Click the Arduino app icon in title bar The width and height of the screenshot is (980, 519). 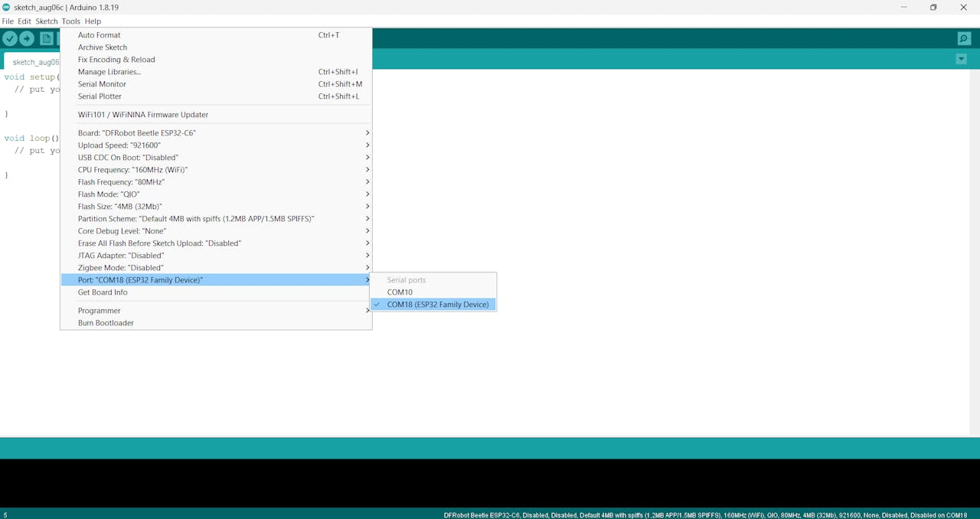(7, 7)
